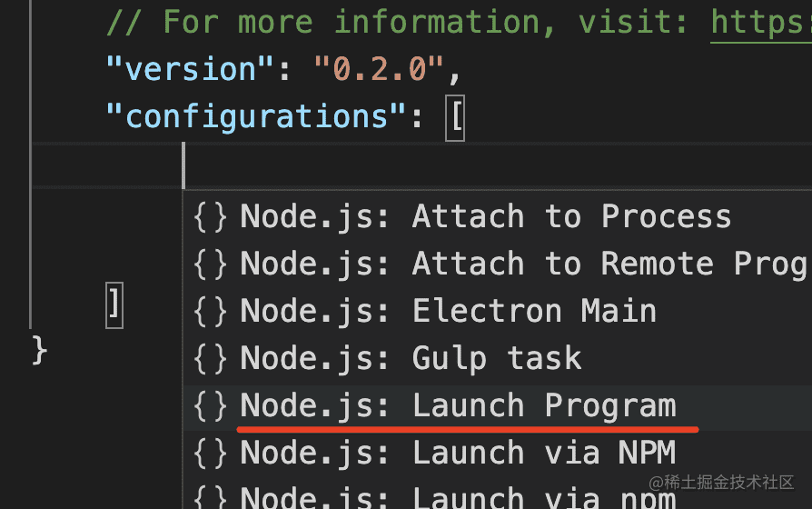Choose "Node.js: Attach to Remote Program" suggestion text
812x509 pixels.
[522, 264]
